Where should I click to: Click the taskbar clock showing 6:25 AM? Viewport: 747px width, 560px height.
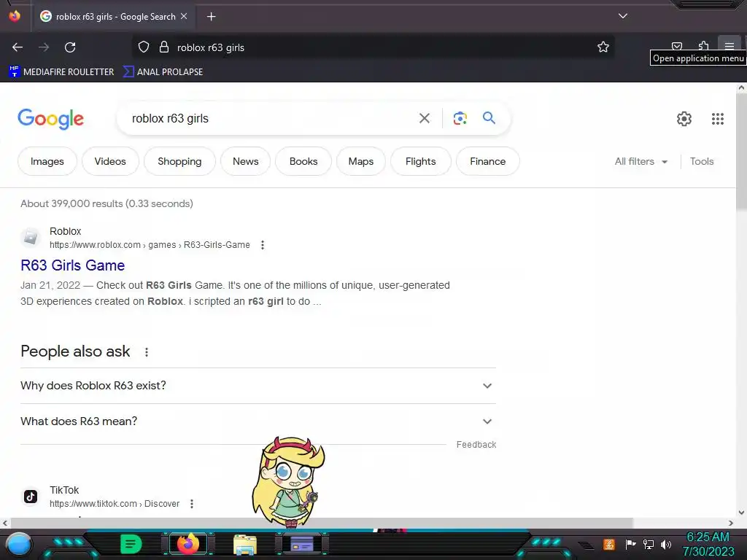pyautogui.click(x=708, y=544)
